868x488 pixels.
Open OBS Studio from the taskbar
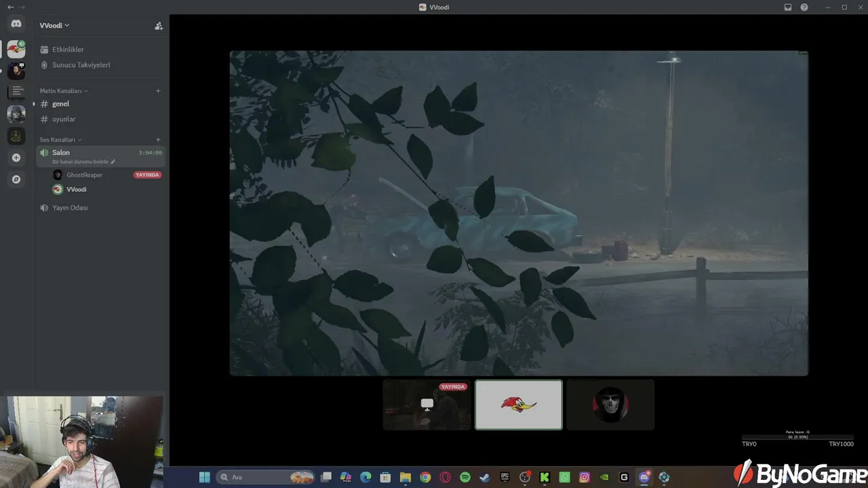point(525,477)
